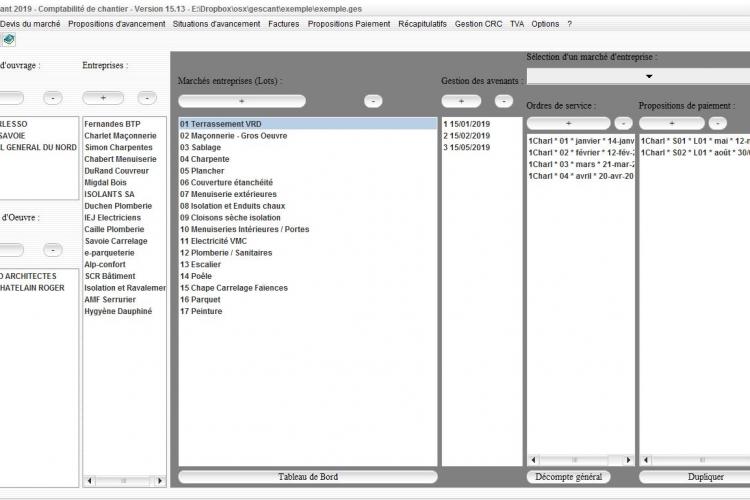Open the Sélection d'un marché d'entreprise dropdown
The height and width of the screenshot is (500, 750).
[638, 76]
